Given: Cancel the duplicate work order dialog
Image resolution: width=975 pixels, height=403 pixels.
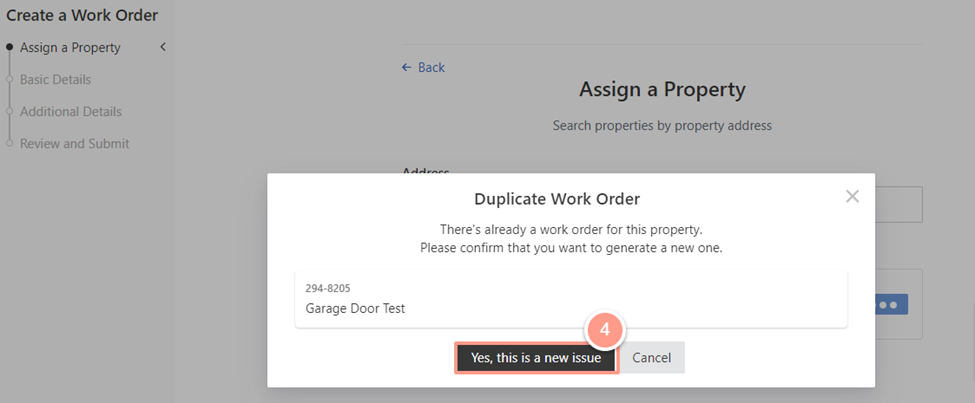Looking at the screenshot, I should (x=652, y=358).
